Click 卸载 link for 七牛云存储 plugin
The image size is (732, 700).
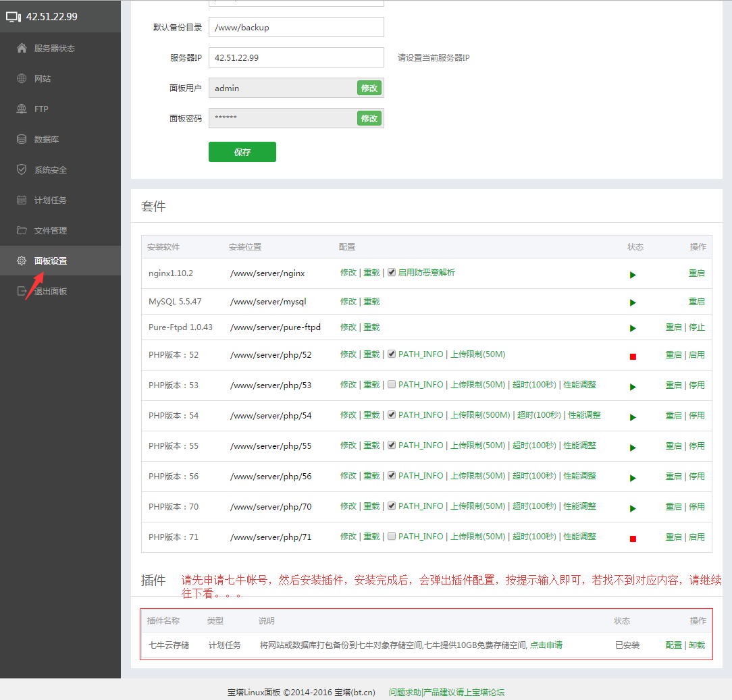[x=696, y=645]
